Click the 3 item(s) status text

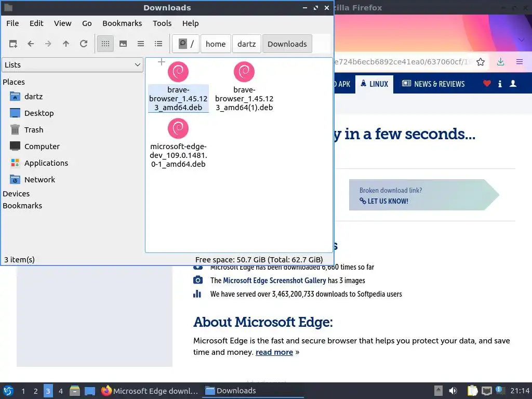19,260
